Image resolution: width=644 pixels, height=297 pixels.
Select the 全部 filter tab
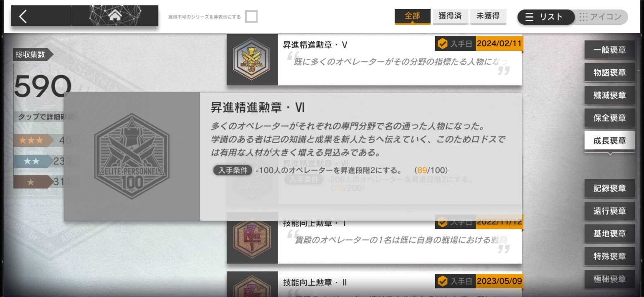coord(412,16)
